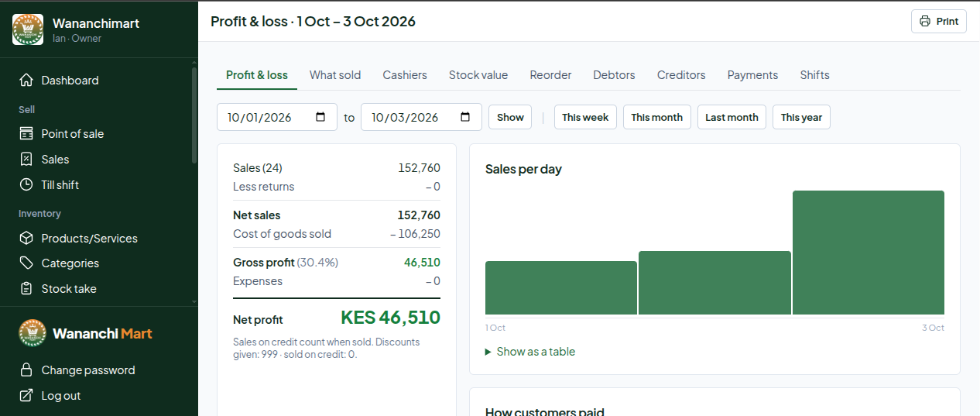
Task: Click the Net profit value KES 46,510
Action: 390,318
